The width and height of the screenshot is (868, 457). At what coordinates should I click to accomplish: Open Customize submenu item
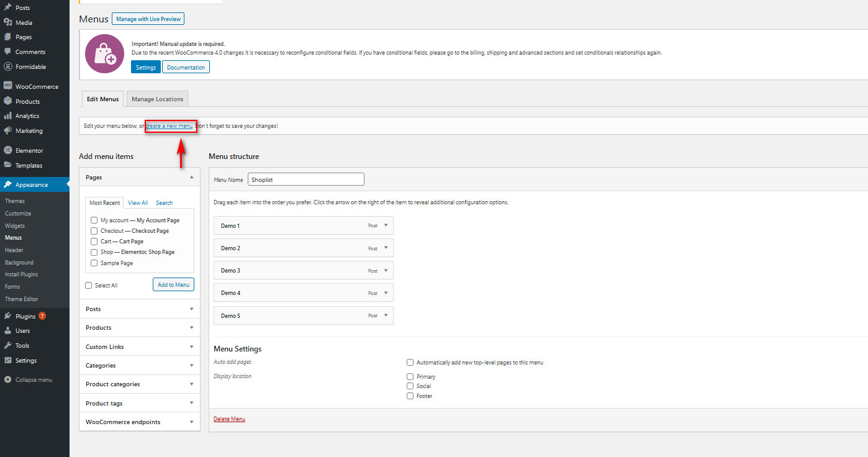18,214
